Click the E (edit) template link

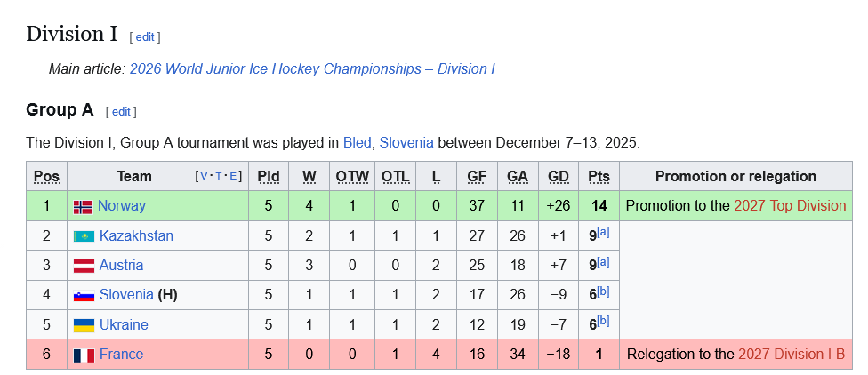click(233, 176)
